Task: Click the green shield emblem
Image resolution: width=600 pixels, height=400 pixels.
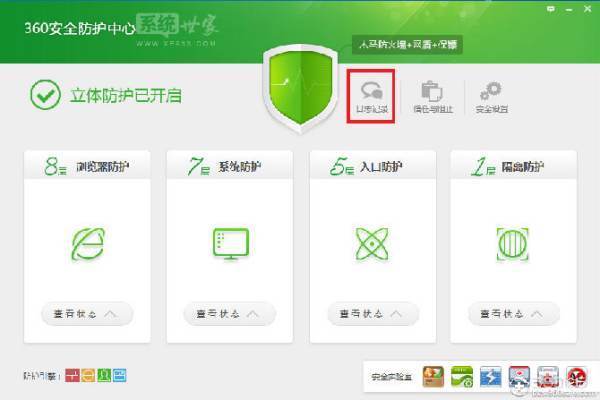Action: [x=300, y=88]
